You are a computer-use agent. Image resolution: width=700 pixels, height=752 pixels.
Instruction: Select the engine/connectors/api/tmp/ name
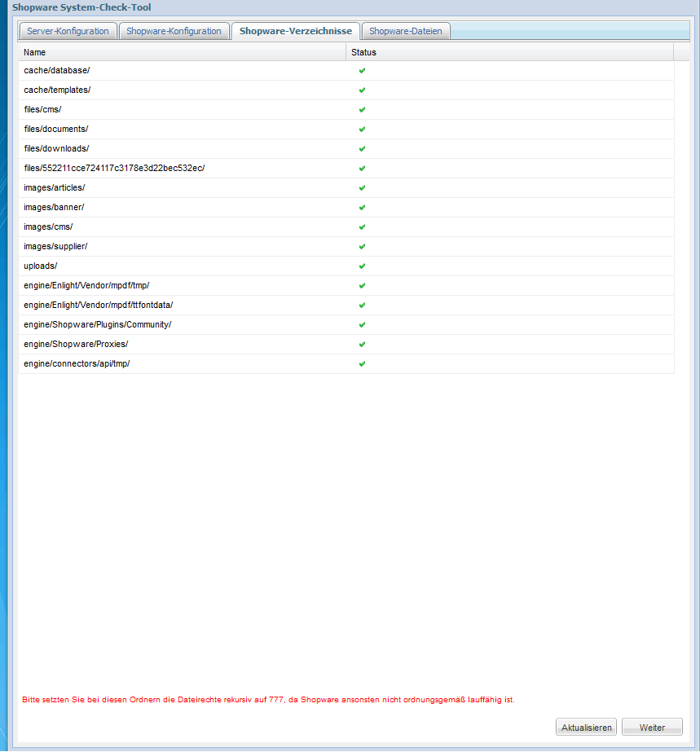pyautogui.click(x=77, y=364)
